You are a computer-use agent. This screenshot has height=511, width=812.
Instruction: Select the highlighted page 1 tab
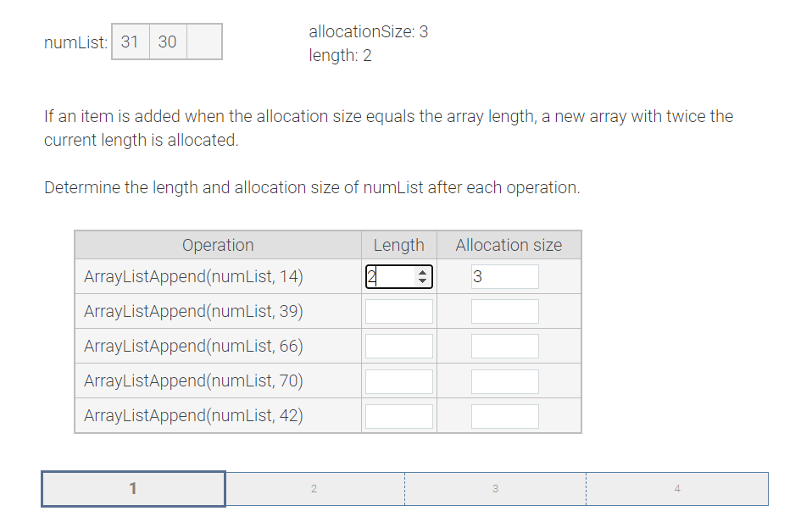pyautogui.click(x=133, y=488)
